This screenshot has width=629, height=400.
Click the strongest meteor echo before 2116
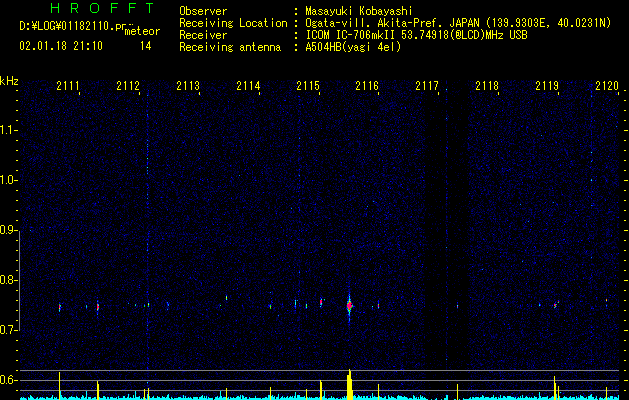[349, 306]
